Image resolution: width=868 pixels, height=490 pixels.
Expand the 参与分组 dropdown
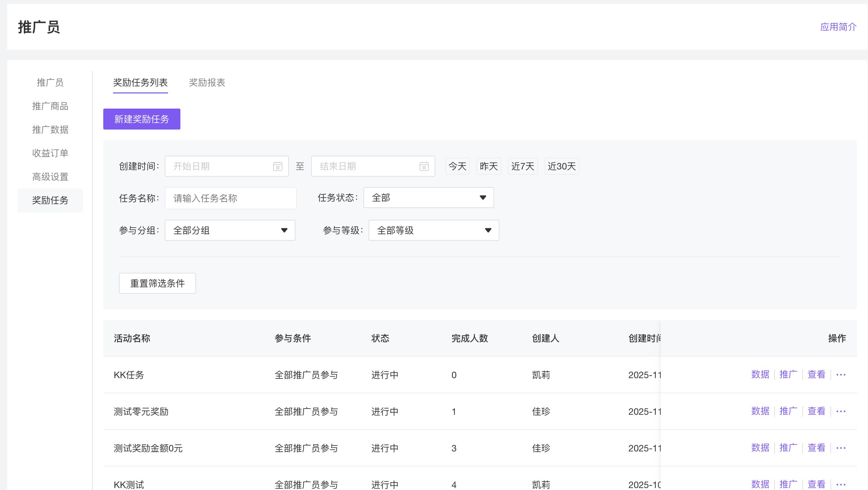point(230,230)
